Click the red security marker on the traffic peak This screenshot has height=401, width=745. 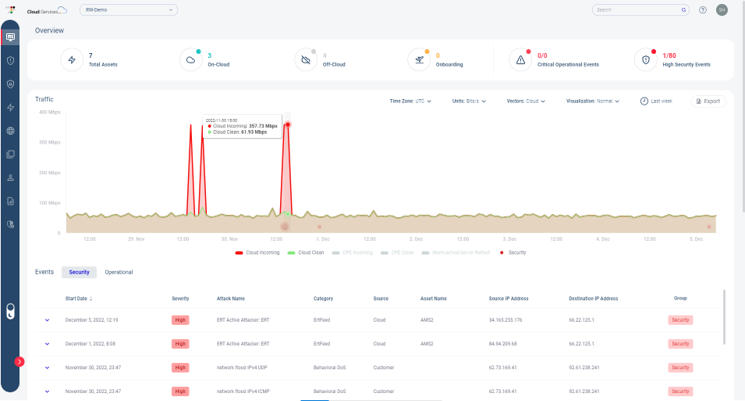(287, 125)
